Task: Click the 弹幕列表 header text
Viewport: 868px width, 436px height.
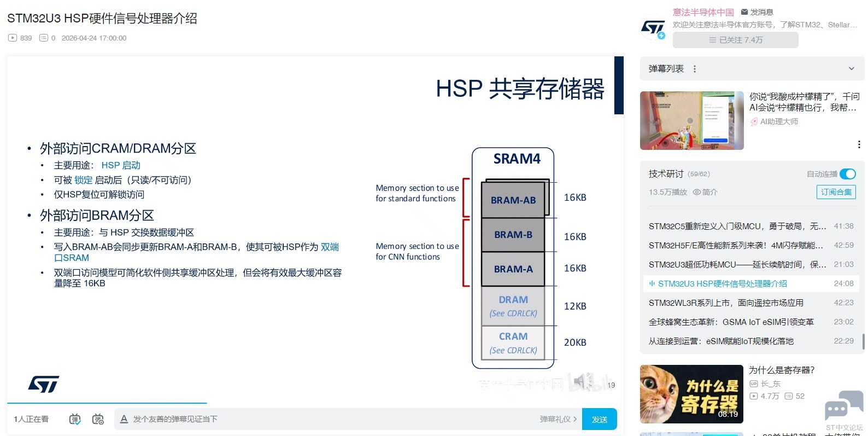Action: (666, 69)
